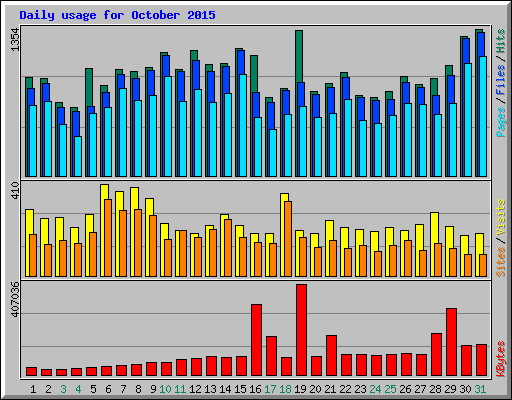Click the cyan Pages bar for day 31
This screenshot has width=512, height=400.
tap(483, 116)
